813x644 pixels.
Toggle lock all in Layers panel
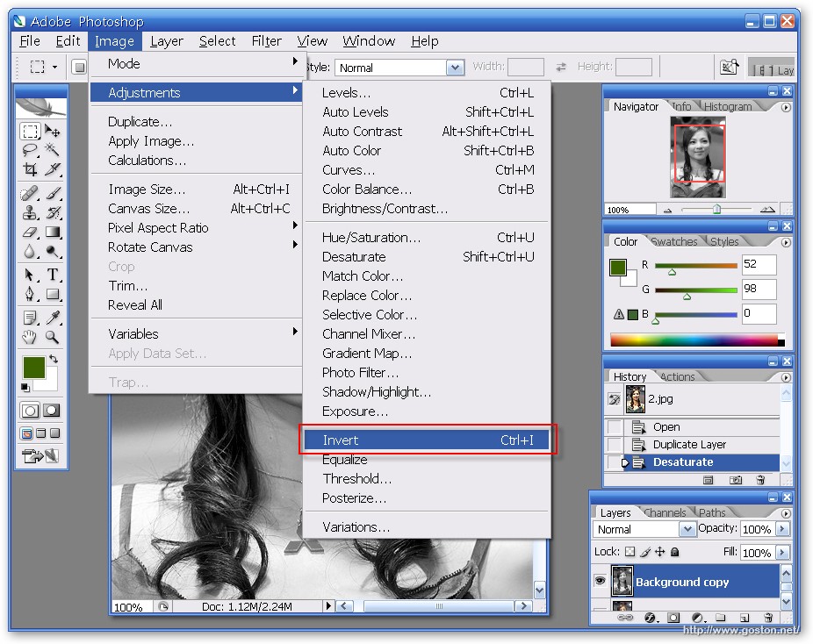click(x=674, y=552)
